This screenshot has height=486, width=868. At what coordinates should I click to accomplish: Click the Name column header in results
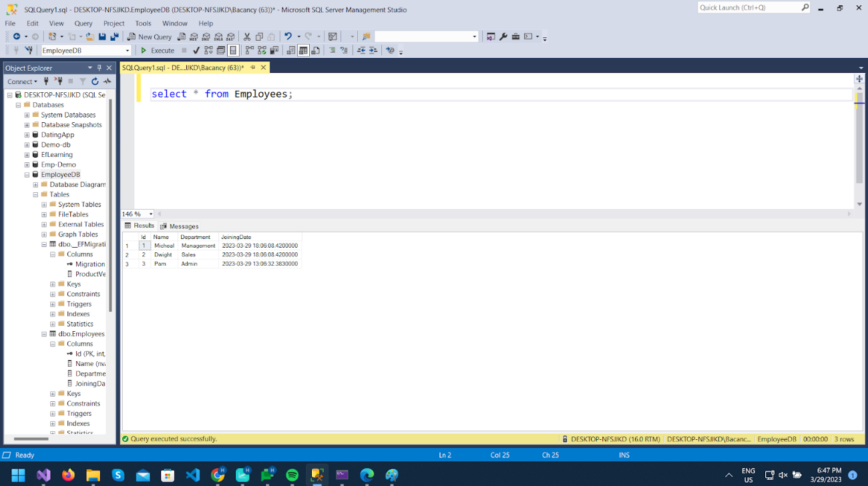(164, 237)
